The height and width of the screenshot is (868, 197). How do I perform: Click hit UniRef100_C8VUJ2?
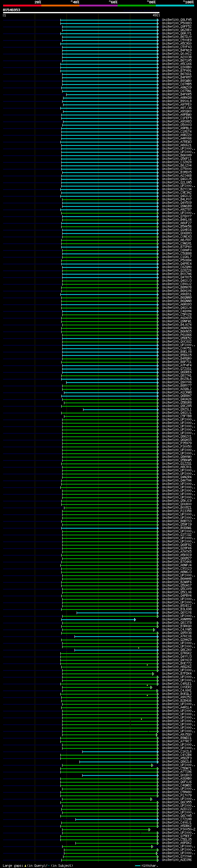[177, 284]
